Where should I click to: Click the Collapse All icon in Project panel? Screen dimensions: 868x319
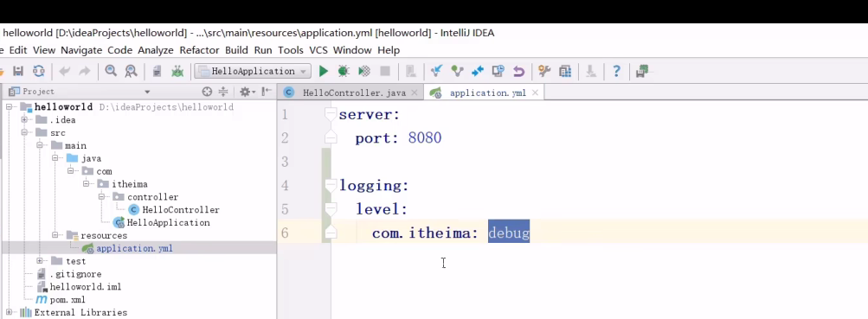[x=223, y=92]
